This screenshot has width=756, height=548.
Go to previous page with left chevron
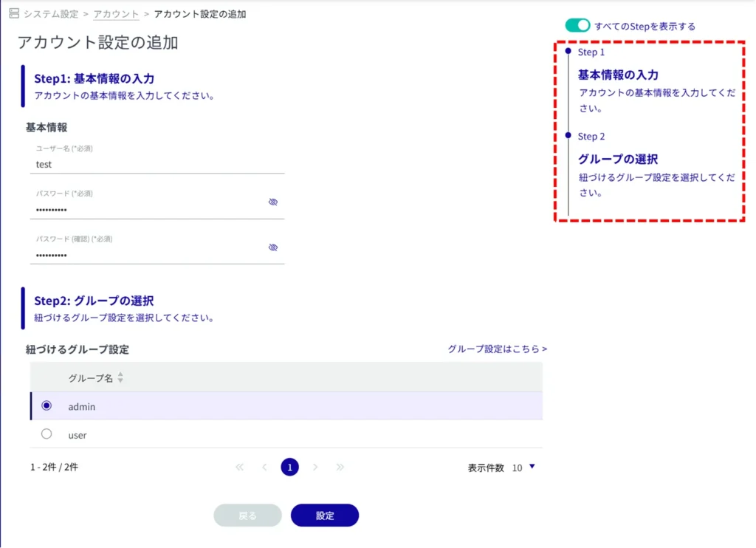[264, 467]
